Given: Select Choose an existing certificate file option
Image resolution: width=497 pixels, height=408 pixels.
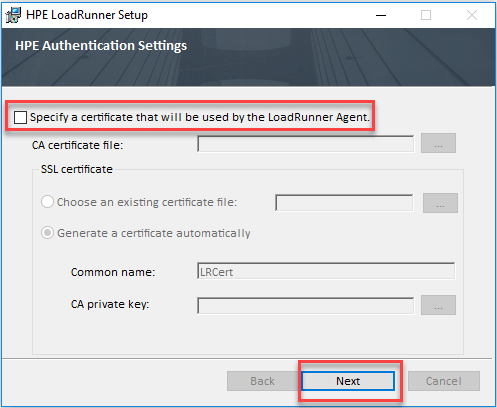Looking at the screenshot, I should (47, 202).
